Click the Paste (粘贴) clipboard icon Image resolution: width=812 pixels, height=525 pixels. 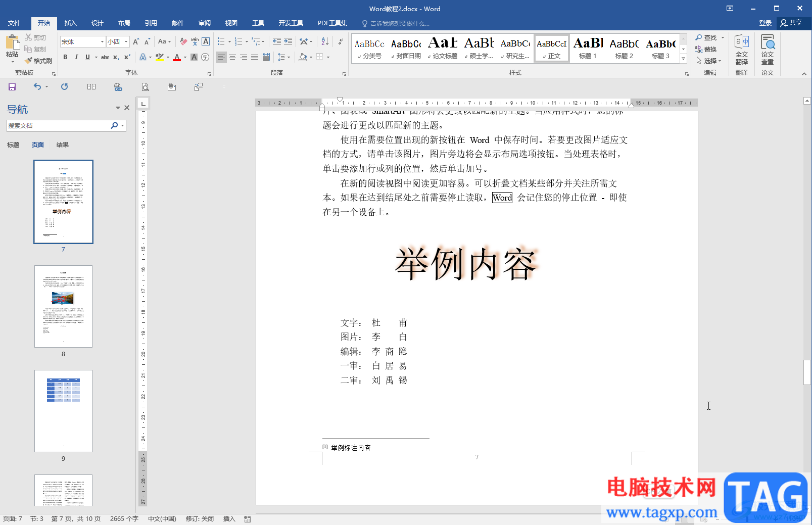pyautogui.click(x=12, y=42)
